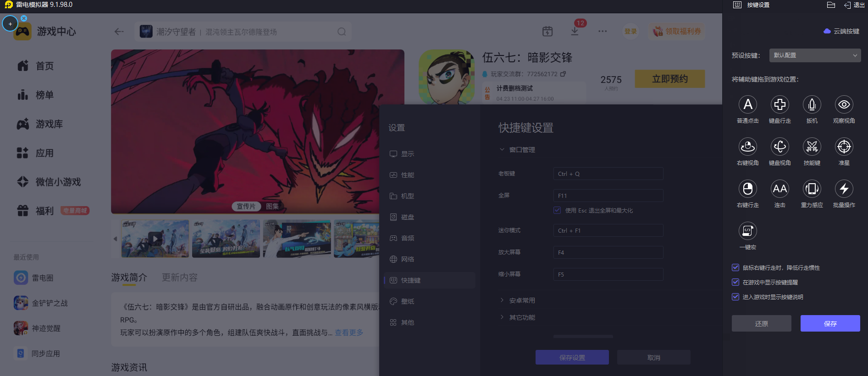
Task: Select the 键盘行走 D-pad key icon
Action: point(780,105)
